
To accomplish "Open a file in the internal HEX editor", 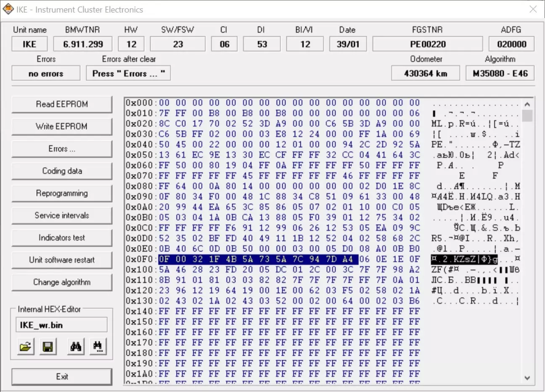I will point(25,347).
